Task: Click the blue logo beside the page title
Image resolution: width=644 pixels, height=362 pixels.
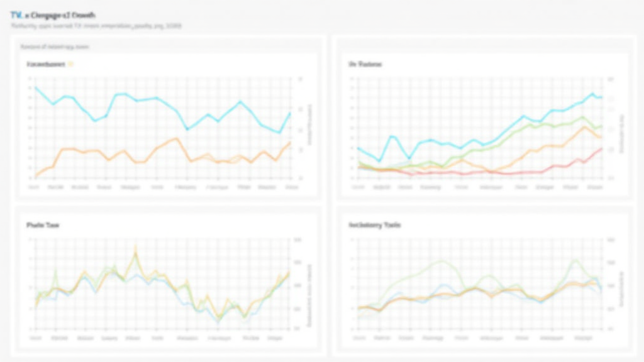Action: click(x=17, y=14)
